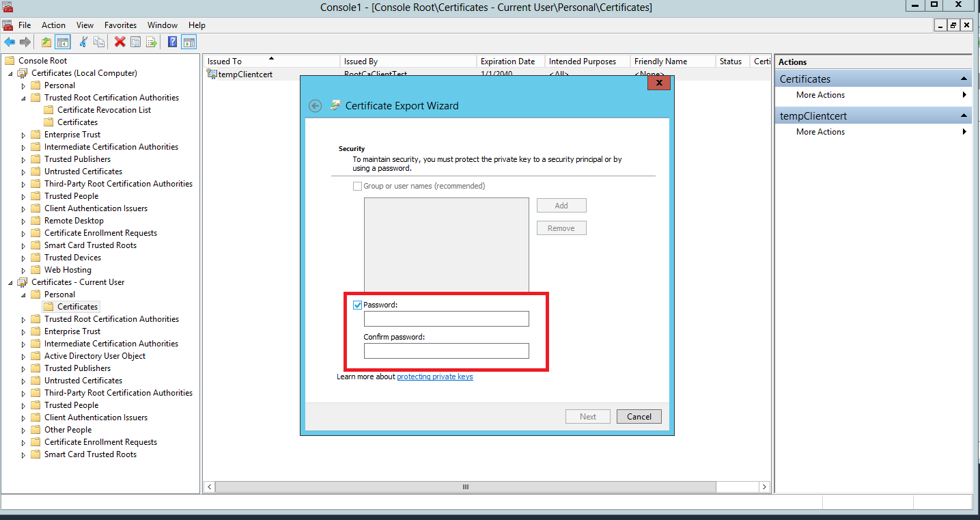
Task: Click the Cut scissors icon
Action: 83,42
